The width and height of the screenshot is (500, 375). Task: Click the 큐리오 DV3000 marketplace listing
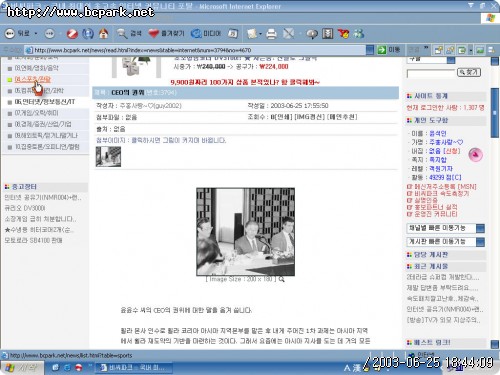click(x=25, y=208)
